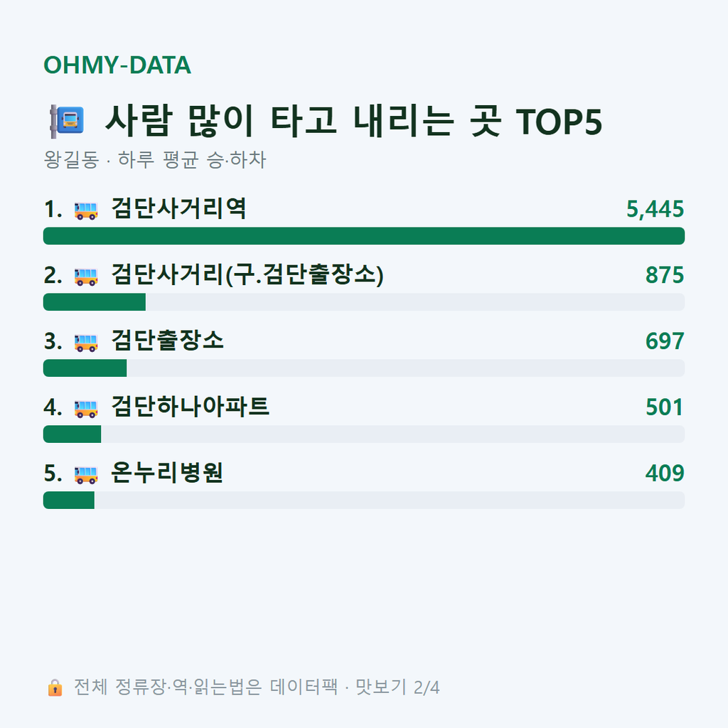Click the progress bar under 검단하나아파트
728x728 pixels.
364,434
